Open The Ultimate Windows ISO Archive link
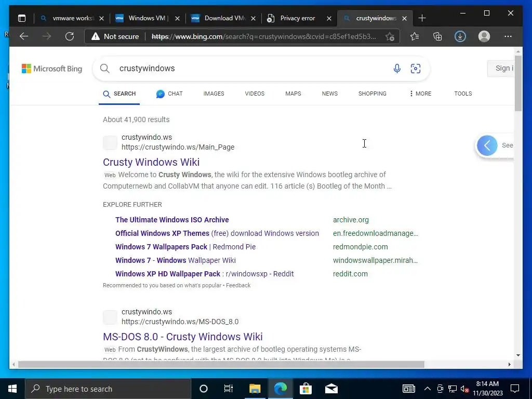The width and height of the screenshot is (532, 399). pos(172,220)
